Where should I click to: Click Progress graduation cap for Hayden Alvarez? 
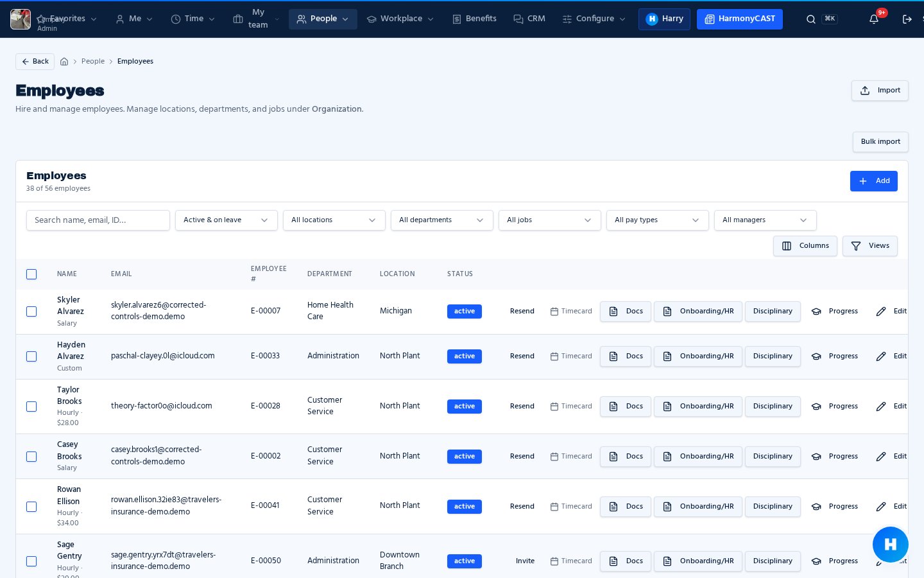click(816, 356)
